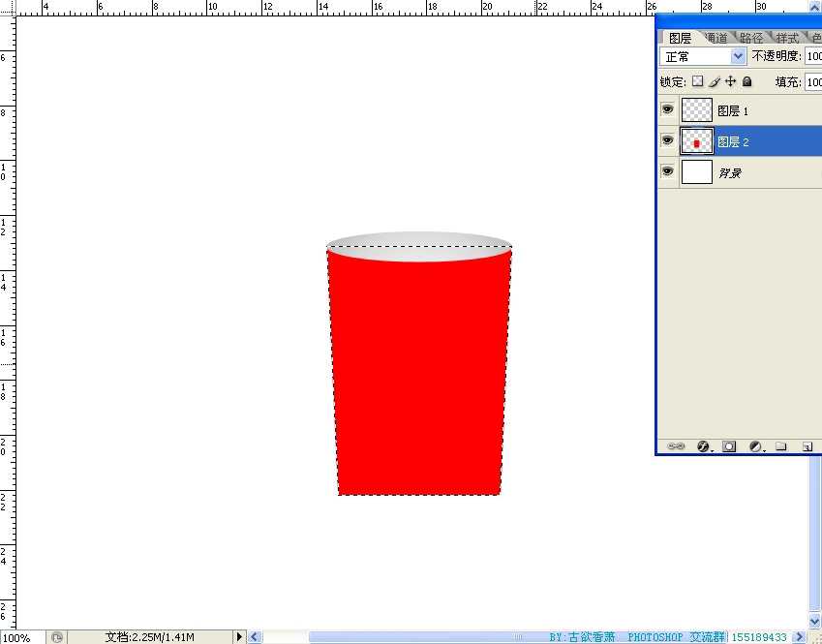
Task: Create new fill or adjustment layer
Action: click(755, 446)
